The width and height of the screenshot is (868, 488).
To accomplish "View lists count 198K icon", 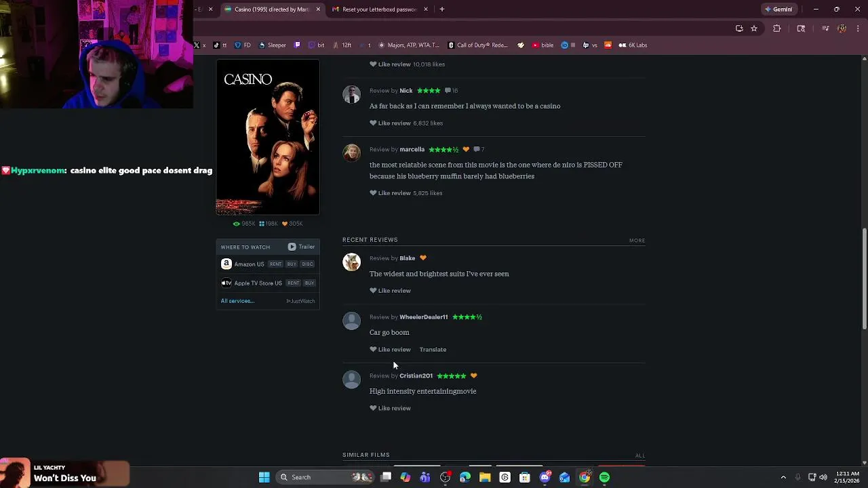I will click(x=269, y=224).
